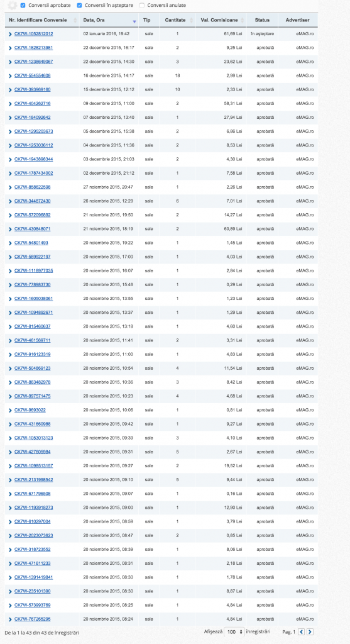Expand row CK7W-1828213981 details

point(10,48)
